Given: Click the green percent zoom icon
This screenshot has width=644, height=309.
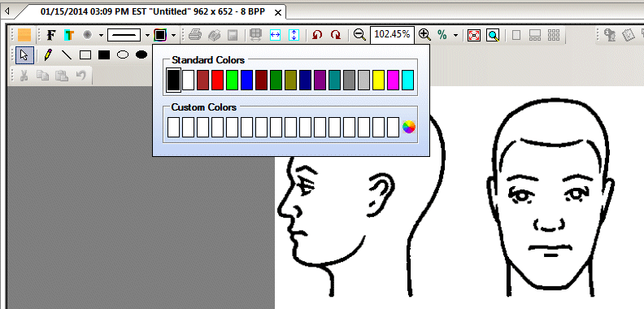Looking at the screenshot, I should coord(442,35).
